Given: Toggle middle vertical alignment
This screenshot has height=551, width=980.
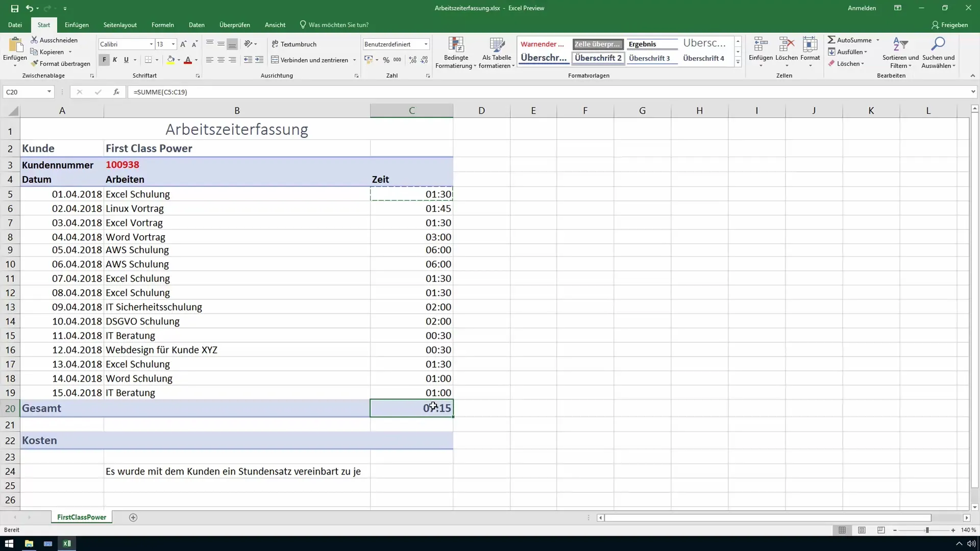Looking at the screenshot, I should [221, 44].
